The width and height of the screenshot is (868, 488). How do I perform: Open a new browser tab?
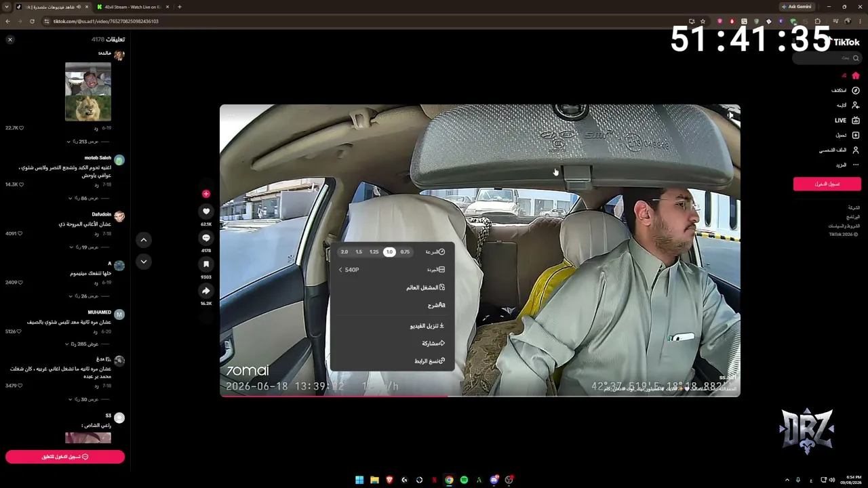click(180, 7)
